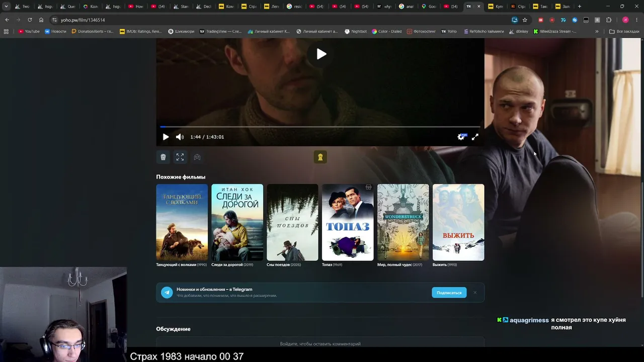Click the Подписаться Telegram button
The height and width of the screenshot is (362, 644).
pyautogui.click(x=449, y=293)
